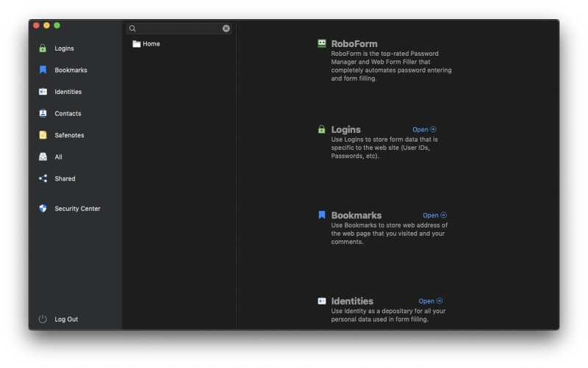Click the Identities card icon in sidebar
This screenshot has width=588, height=368.
pos(43,91)
